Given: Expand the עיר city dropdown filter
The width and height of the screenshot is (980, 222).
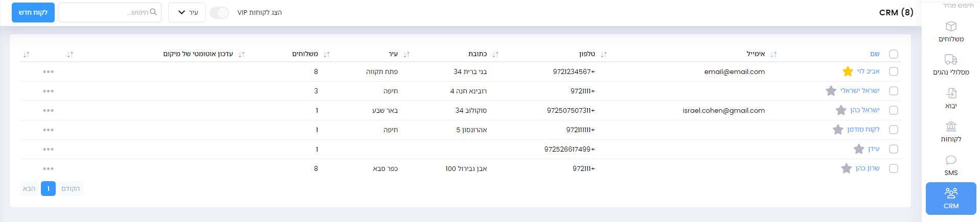Looking at the screenshot, I should (x=187, y=13).
